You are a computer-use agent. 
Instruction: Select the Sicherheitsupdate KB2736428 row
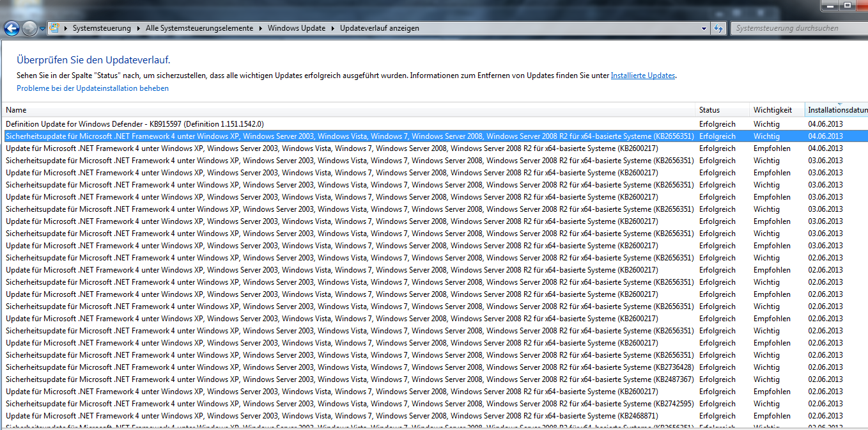point(435,367)
